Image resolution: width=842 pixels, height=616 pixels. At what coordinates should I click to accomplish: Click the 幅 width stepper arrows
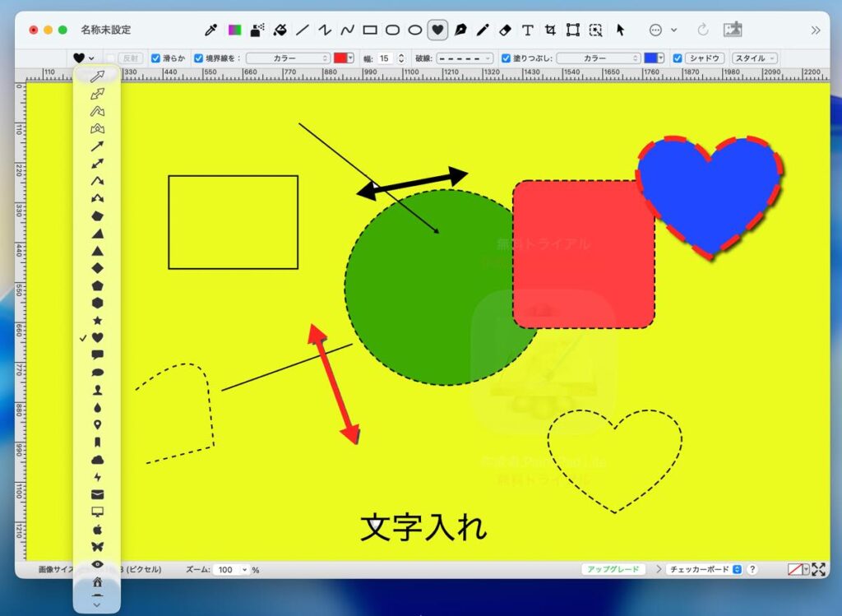[401, 58]
